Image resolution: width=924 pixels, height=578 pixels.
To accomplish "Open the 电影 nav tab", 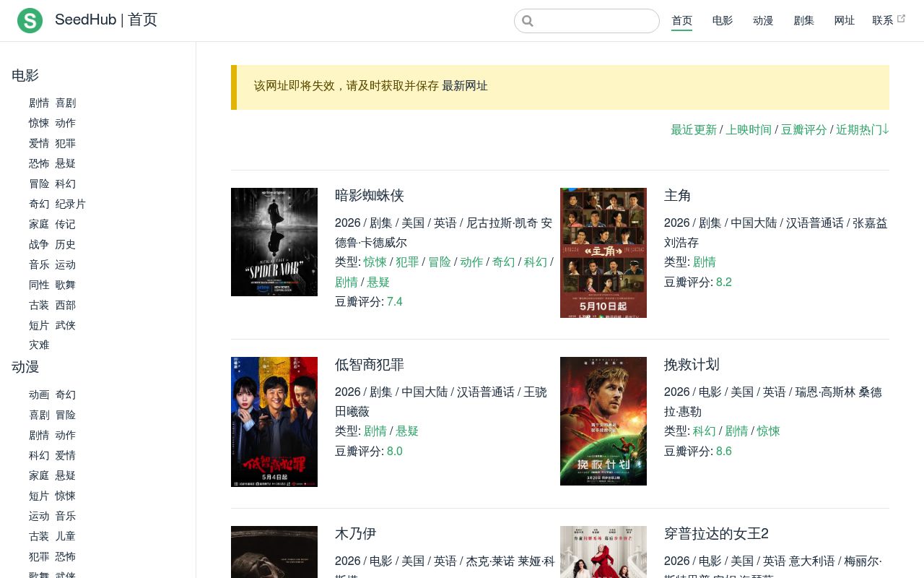I will [723, 20].
